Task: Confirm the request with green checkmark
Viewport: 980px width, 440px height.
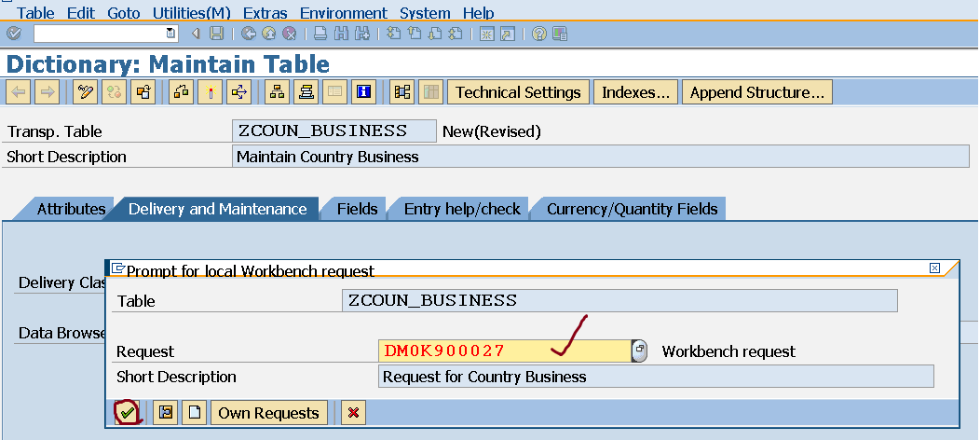Action: [x=127, y=413]
